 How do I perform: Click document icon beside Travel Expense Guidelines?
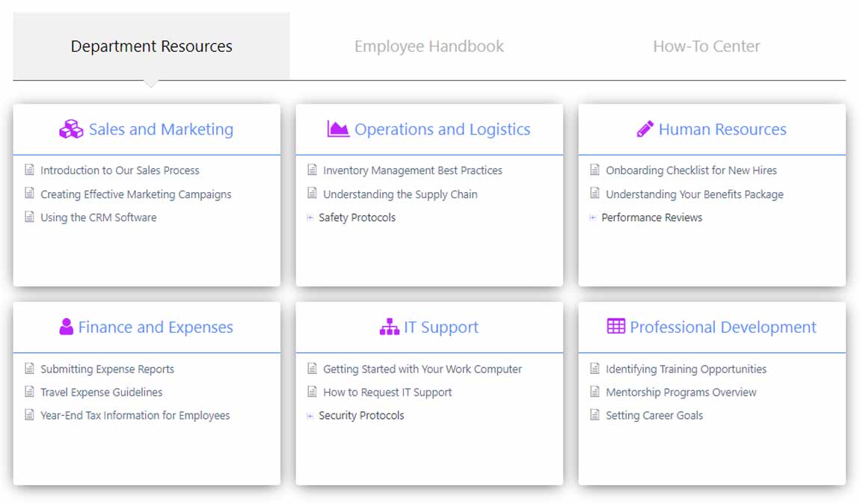pyautogui.click(x=30, y=392)
